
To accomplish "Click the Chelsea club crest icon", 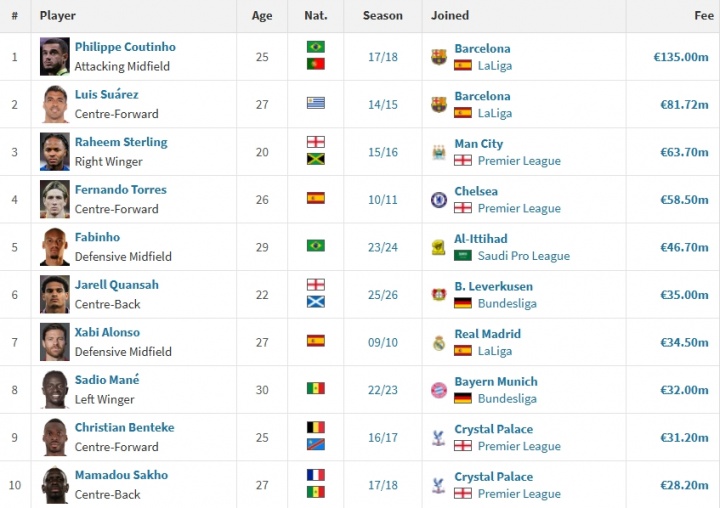I will pos(438,200).
